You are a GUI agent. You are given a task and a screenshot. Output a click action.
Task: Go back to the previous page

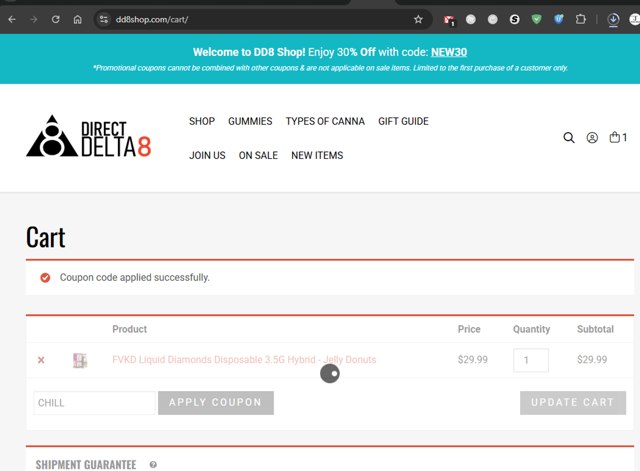(12, 19)
